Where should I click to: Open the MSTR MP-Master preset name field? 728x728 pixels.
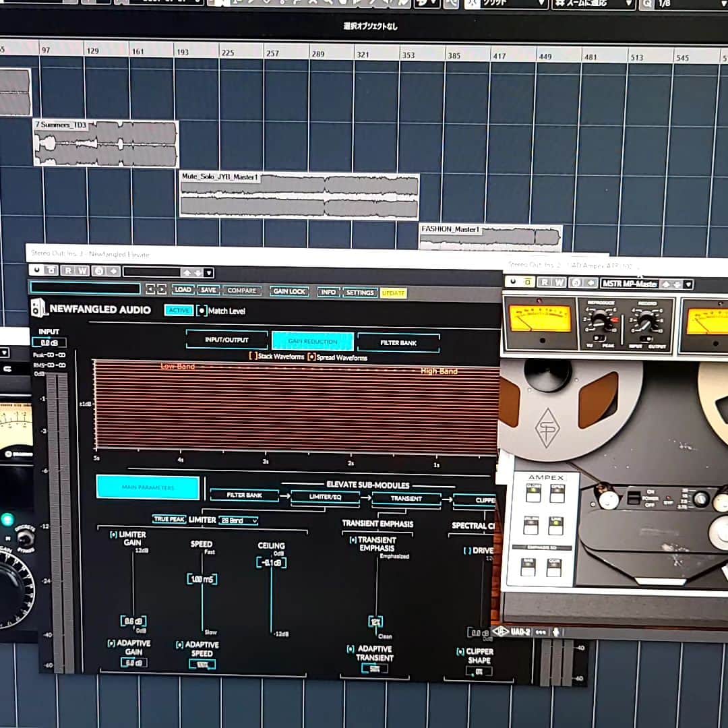point(630,283)
